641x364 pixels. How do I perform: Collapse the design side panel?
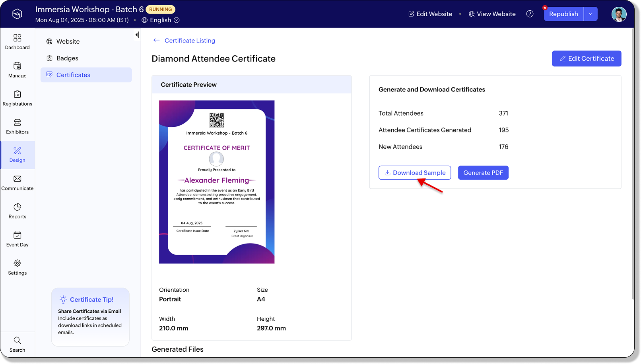[137, 35]
